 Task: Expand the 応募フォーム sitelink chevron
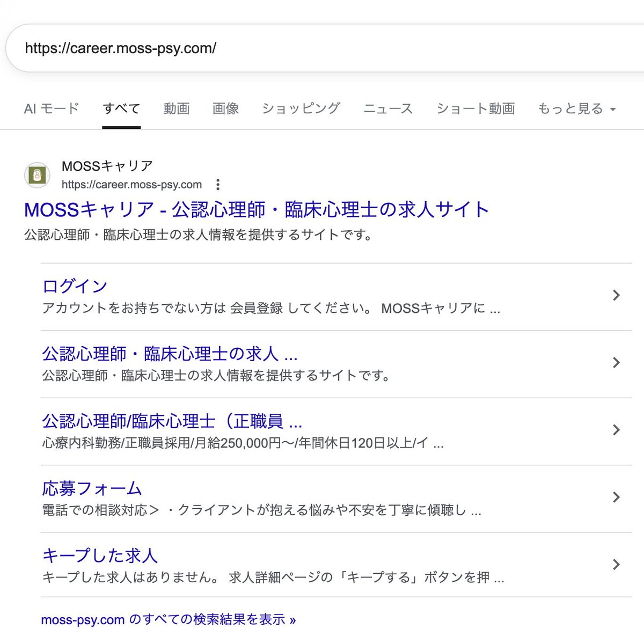pyautogui.click(x=616, y=497)
